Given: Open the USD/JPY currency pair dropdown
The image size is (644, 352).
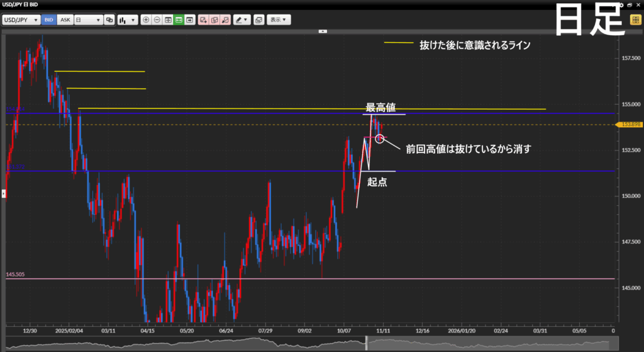Looking at the screenshot, I should coord(21,20).
